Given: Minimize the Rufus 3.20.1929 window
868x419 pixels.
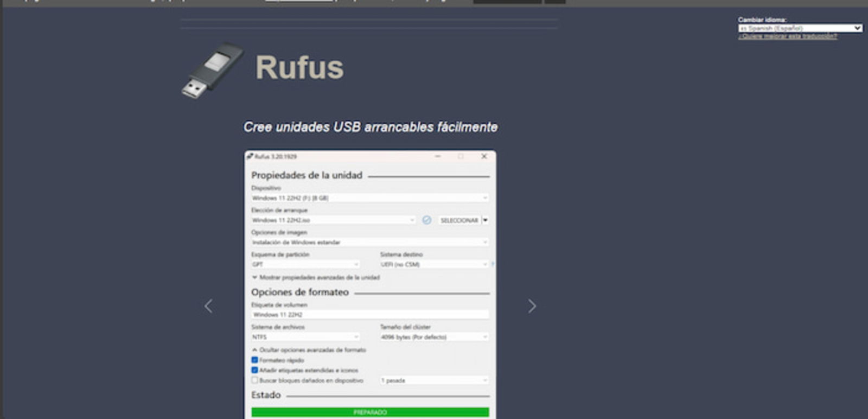Looking at the screenshot, I should pyautogui.click(x=438, y=156).
